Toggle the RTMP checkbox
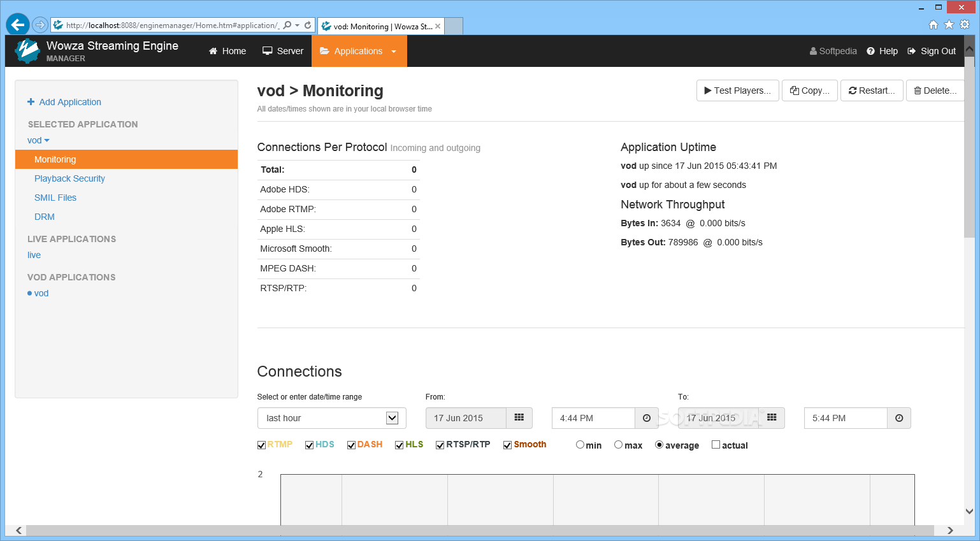Screen dimensions: 980x541 point(261,445)
